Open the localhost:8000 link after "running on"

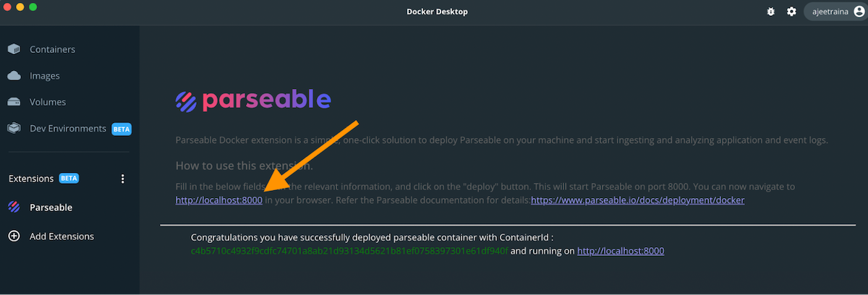click(621, 251)
